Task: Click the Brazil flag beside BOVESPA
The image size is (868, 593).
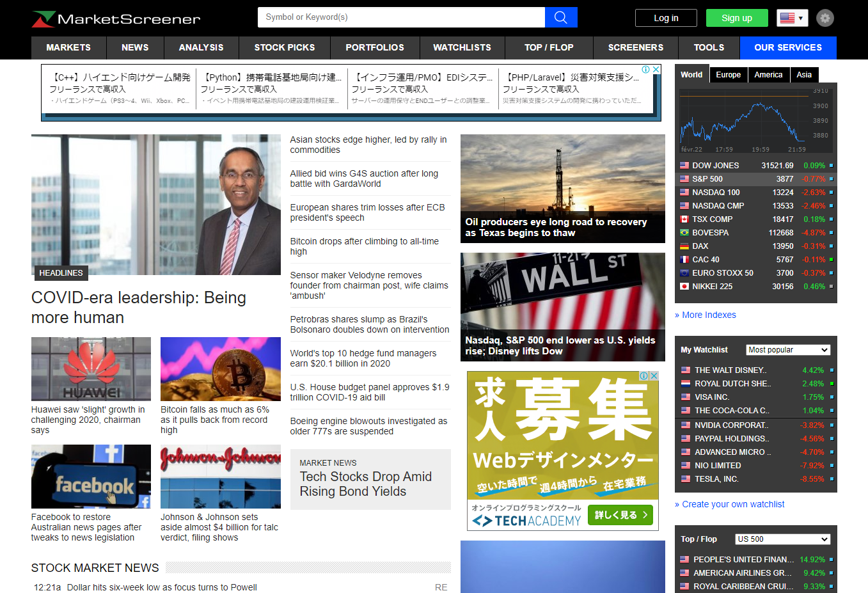Action: [684, 233]
